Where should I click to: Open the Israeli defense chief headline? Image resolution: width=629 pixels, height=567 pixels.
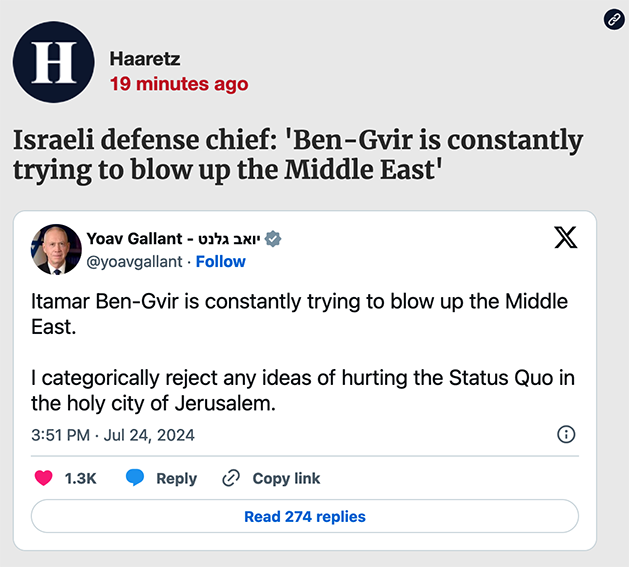click(297, 154)
